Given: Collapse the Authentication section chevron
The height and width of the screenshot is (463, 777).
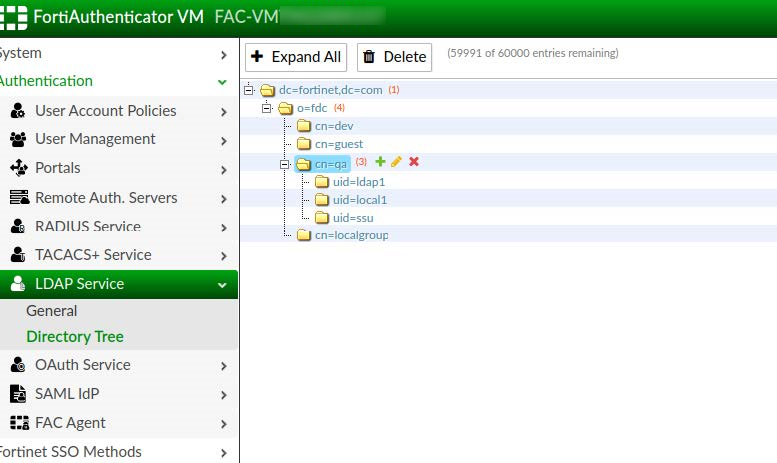Looking at the screenshot, I should pyautogui.click(x=222, y=82).
